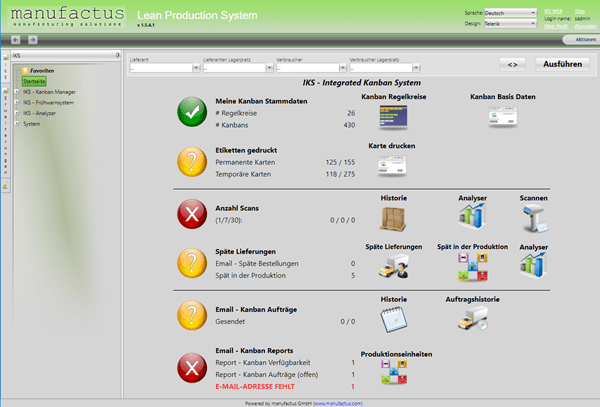The image size is (600, 407).
Task: Click the red X status for Anzahl Scans
Action: coord(192,214)
